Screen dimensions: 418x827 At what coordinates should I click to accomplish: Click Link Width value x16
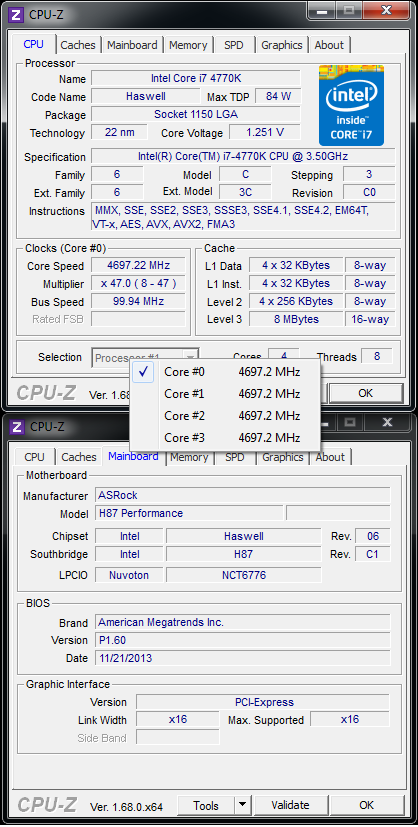coord(178,719)
